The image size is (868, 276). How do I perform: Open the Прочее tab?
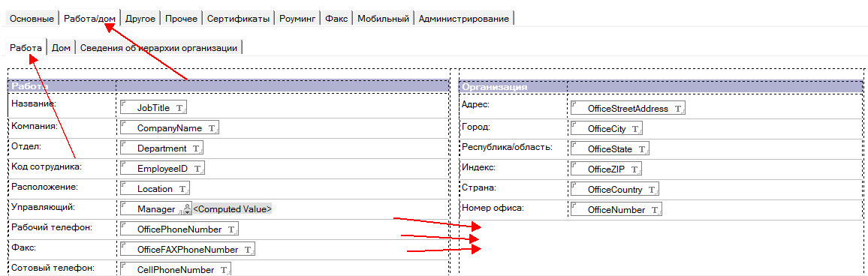pos(182,18)
